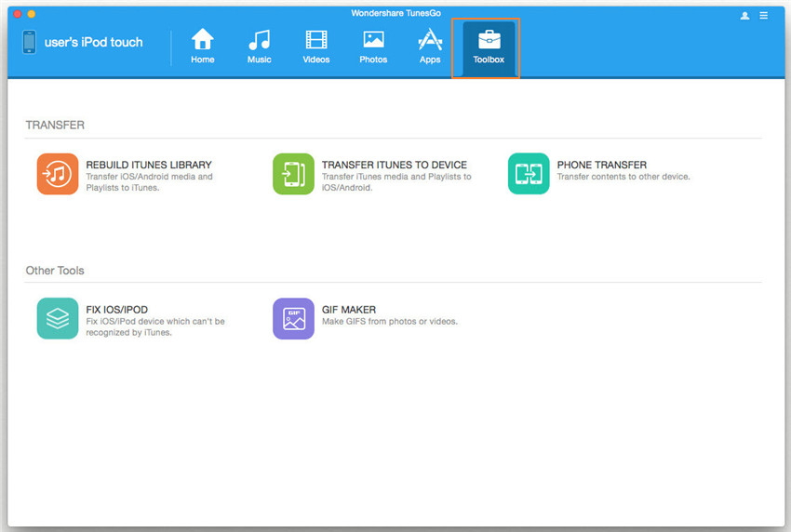Switch to the Home tab
Screen dimensions: 791x532
203,47
